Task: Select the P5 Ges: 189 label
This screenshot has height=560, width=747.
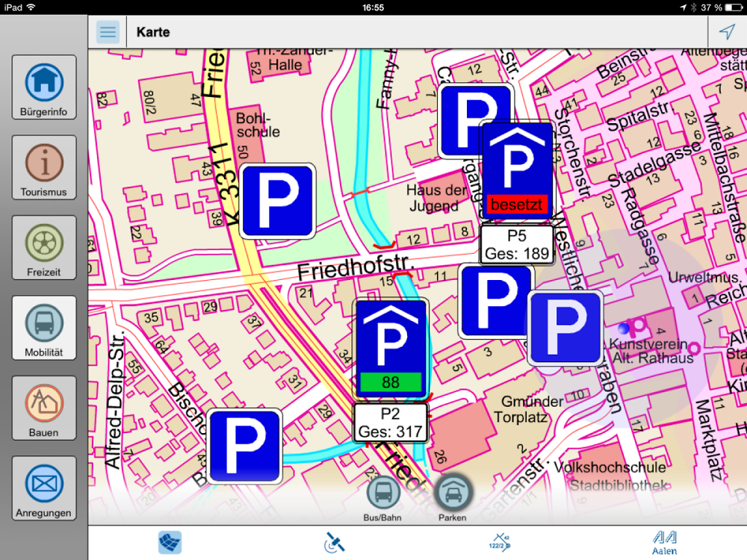Action: coord(517,244)
